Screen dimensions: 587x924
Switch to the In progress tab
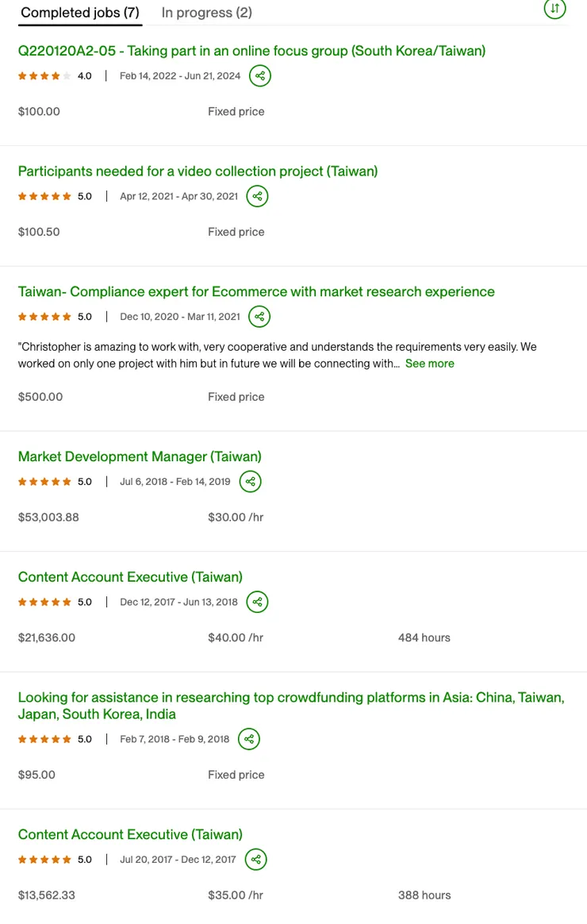pos(206,13)
